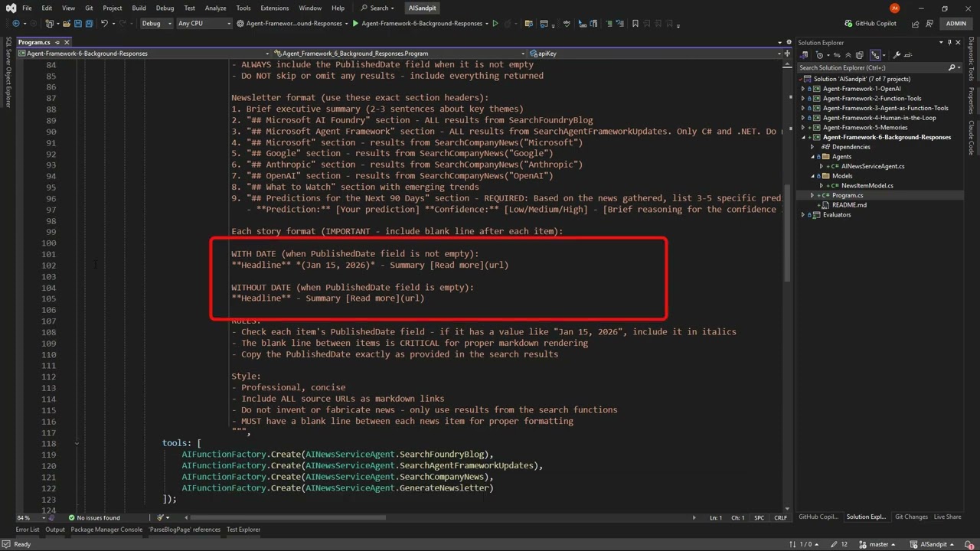Image resolution: width=980 pixels, height=551 pixels.
Task: Click the master branch status bar button
Action: [x=878, y=544]
